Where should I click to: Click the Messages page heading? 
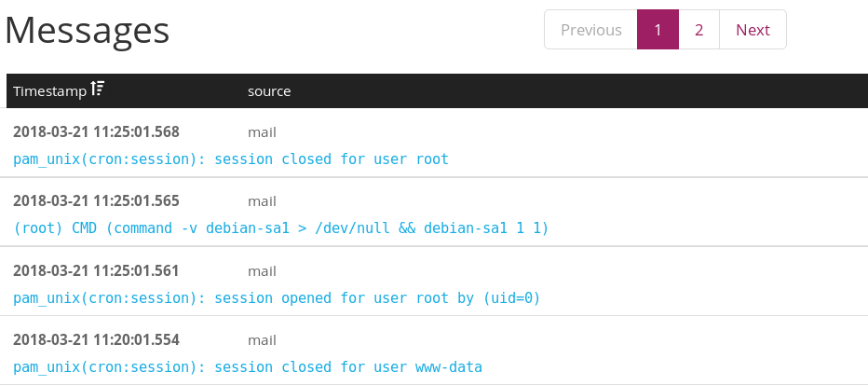coord(88,31)
